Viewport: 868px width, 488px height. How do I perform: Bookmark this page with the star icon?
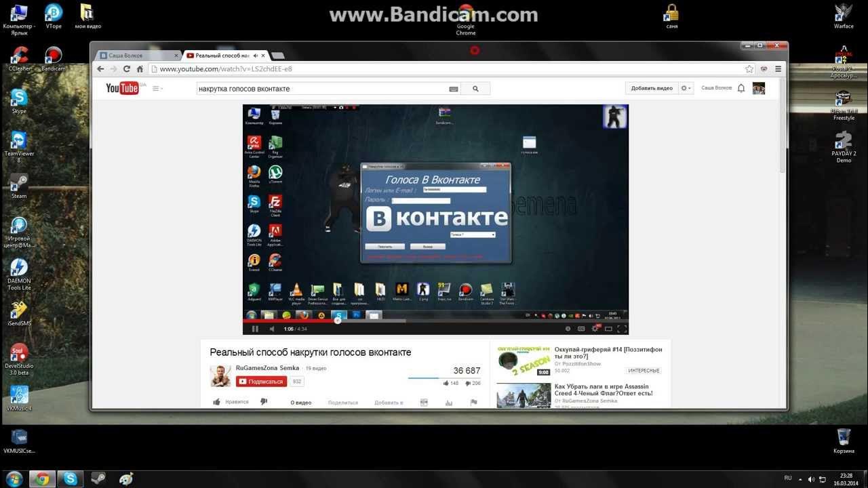[749, 69]
